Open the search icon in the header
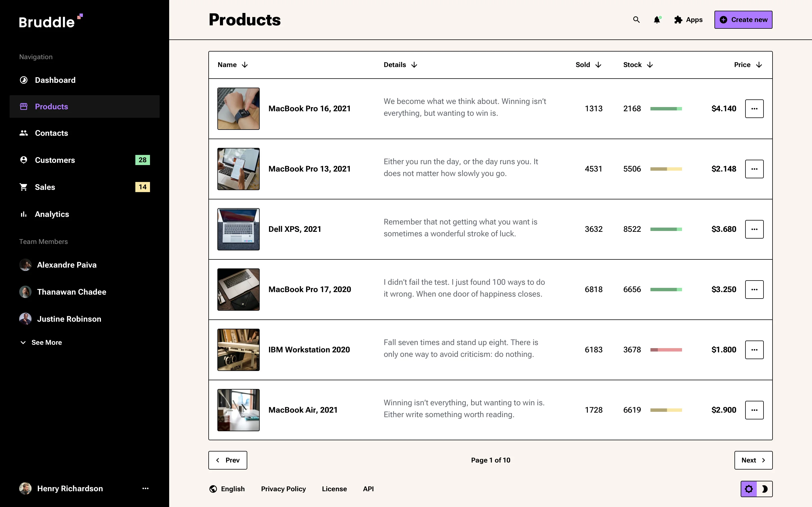 [636, 20]
